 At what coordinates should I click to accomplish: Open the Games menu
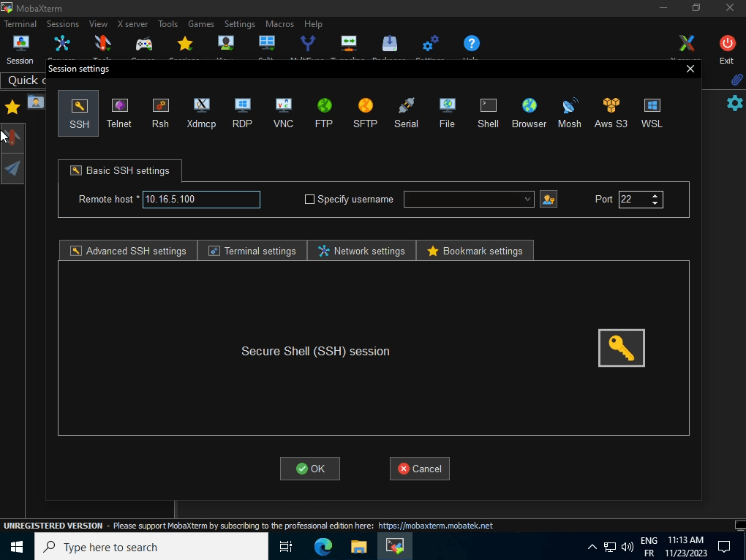[x=201, y=24]
